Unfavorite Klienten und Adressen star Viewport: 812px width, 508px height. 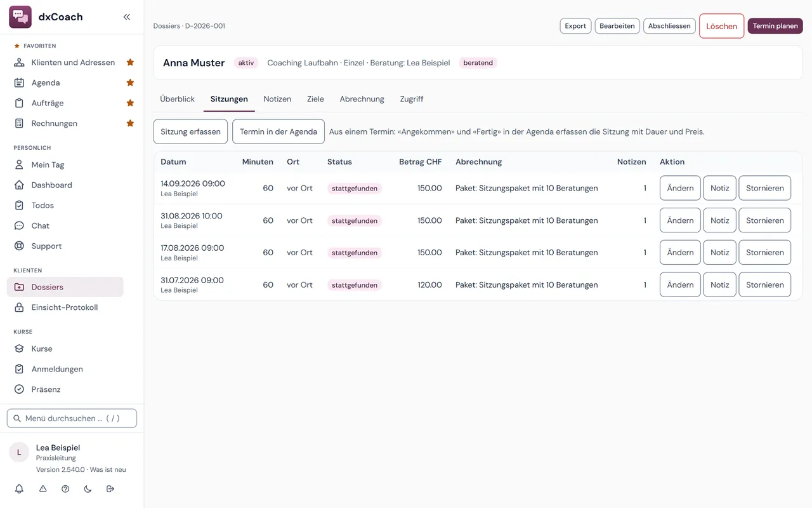coord(130,62)
